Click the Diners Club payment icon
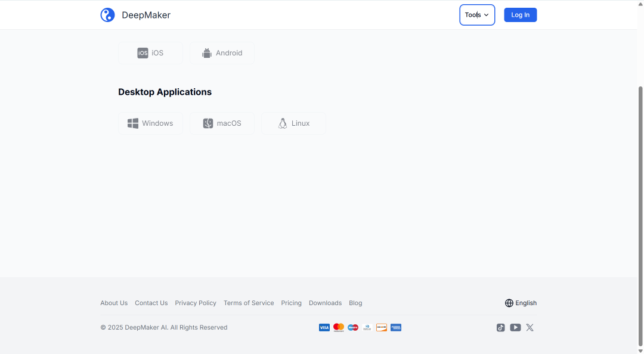 tap(367, 327)
